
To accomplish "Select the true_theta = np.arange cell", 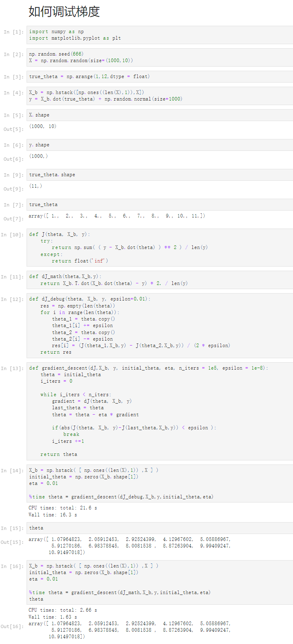I will coord(160,76).
